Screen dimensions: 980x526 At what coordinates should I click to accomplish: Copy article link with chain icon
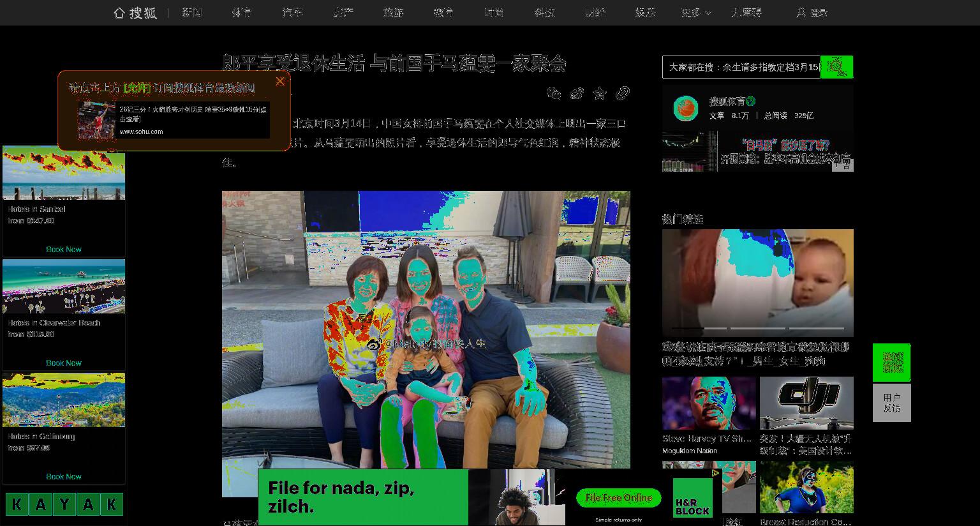[x=623, y=94]
